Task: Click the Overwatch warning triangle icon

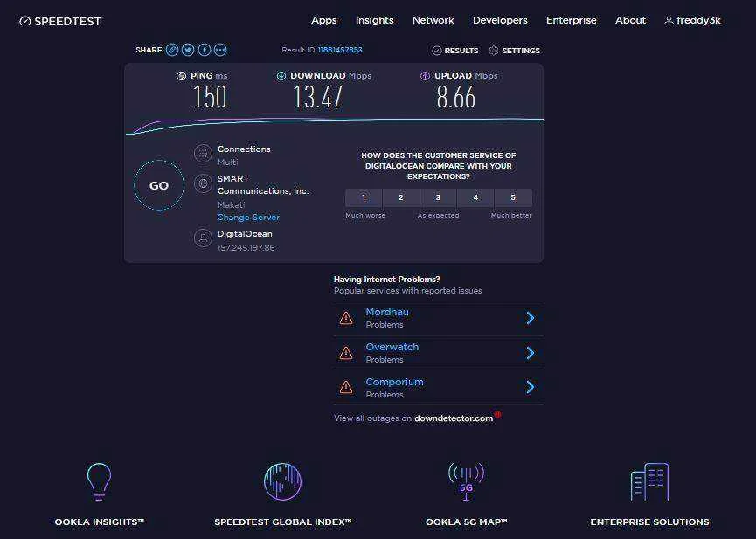Action: (x=346, y=353)
